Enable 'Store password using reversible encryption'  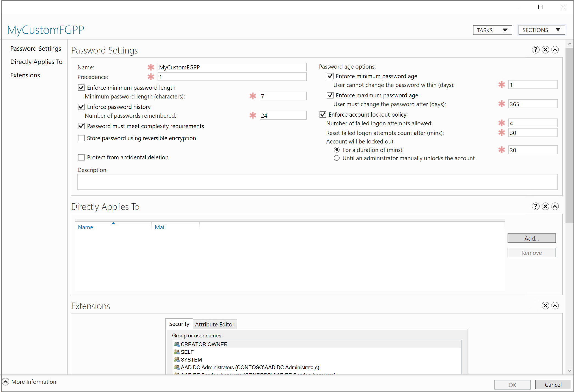[x=81, y=138]
